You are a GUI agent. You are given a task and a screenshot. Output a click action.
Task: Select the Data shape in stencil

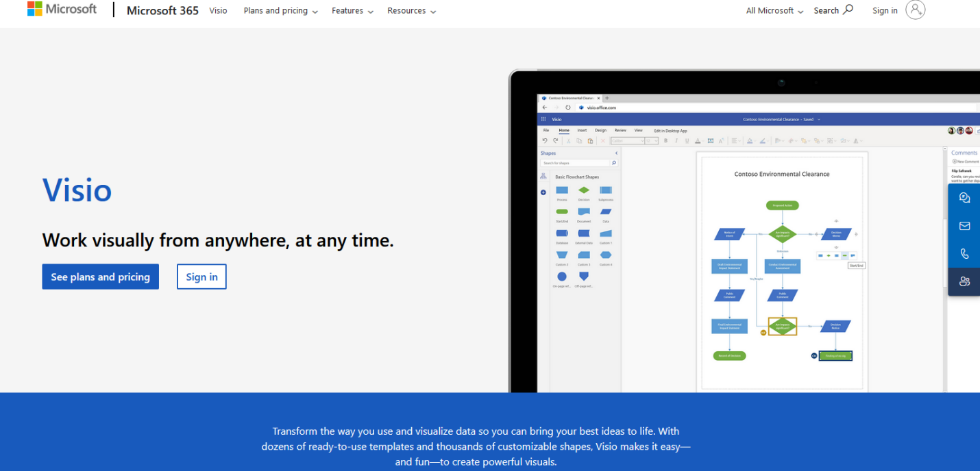pos(606,212)
